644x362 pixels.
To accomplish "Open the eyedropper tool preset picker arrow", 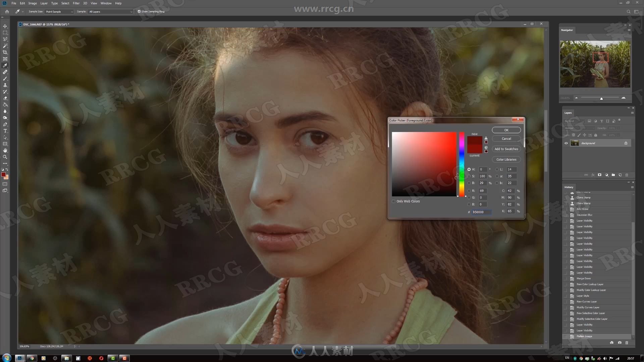I will 22,11.
